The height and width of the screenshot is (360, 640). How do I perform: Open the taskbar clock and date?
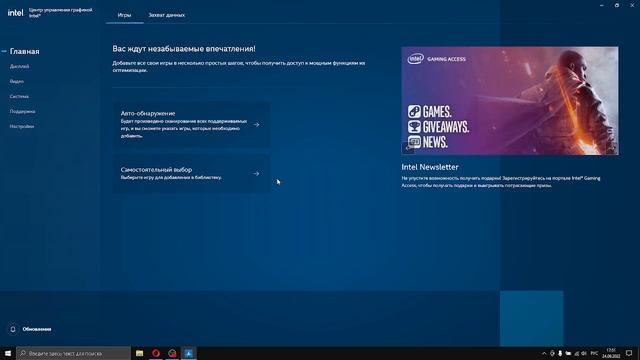(x=611, y=353)
